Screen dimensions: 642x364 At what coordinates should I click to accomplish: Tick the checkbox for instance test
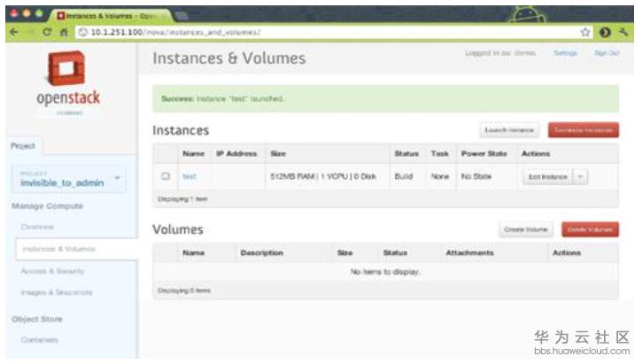point(166,176)
